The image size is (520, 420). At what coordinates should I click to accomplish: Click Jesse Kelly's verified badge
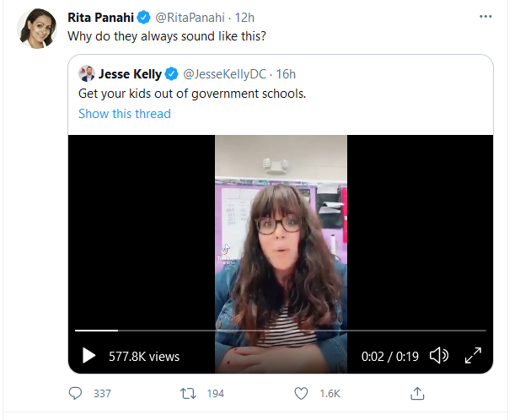pos(172,73)
